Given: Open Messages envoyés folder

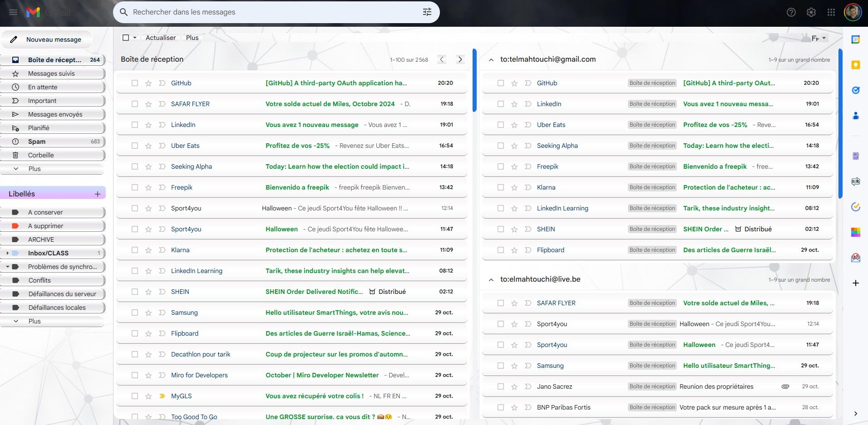Looking at the screenshot, I should click(x=53, y=114).
